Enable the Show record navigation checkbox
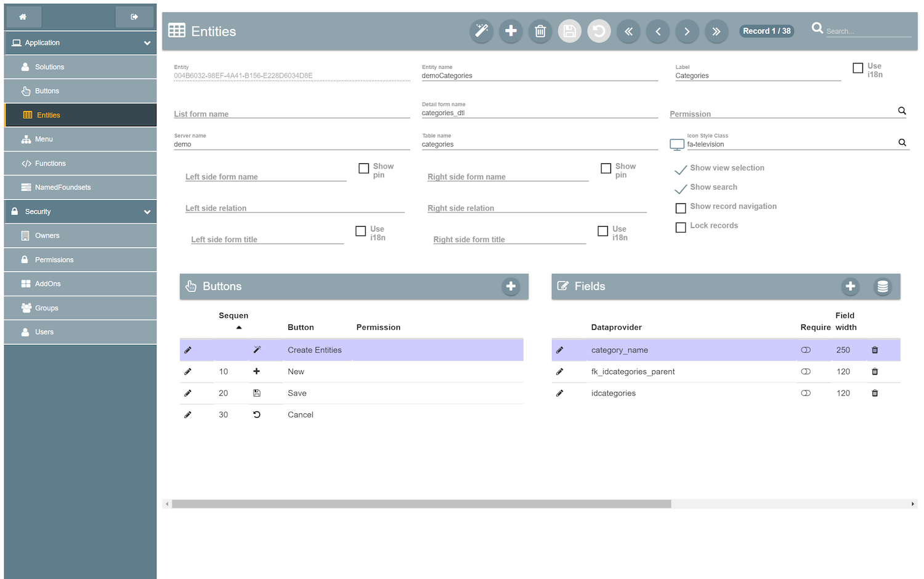924x579 pixels. (681, 208)
